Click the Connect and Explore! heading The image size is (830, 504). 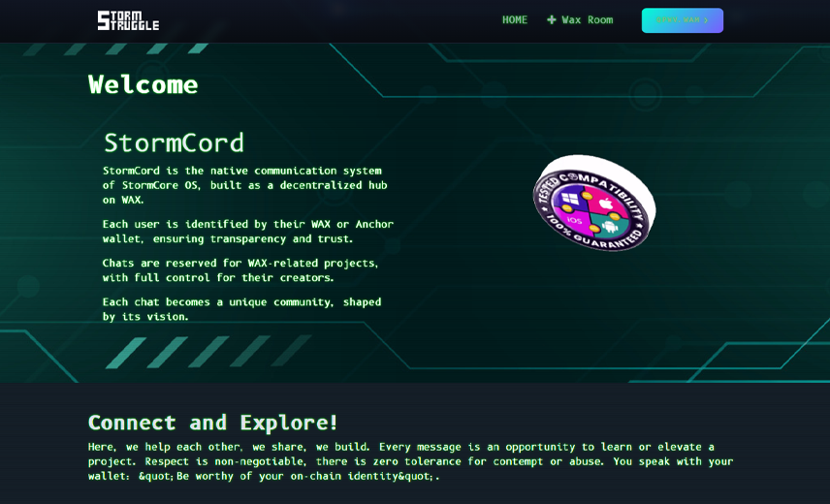click(213, 423)
